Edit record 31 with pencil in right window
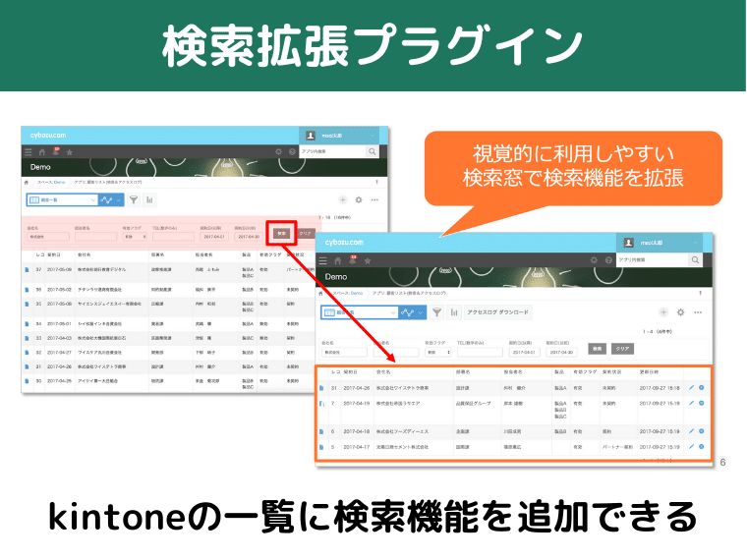This screenshot has width=747, height=560. pos(691,388)
